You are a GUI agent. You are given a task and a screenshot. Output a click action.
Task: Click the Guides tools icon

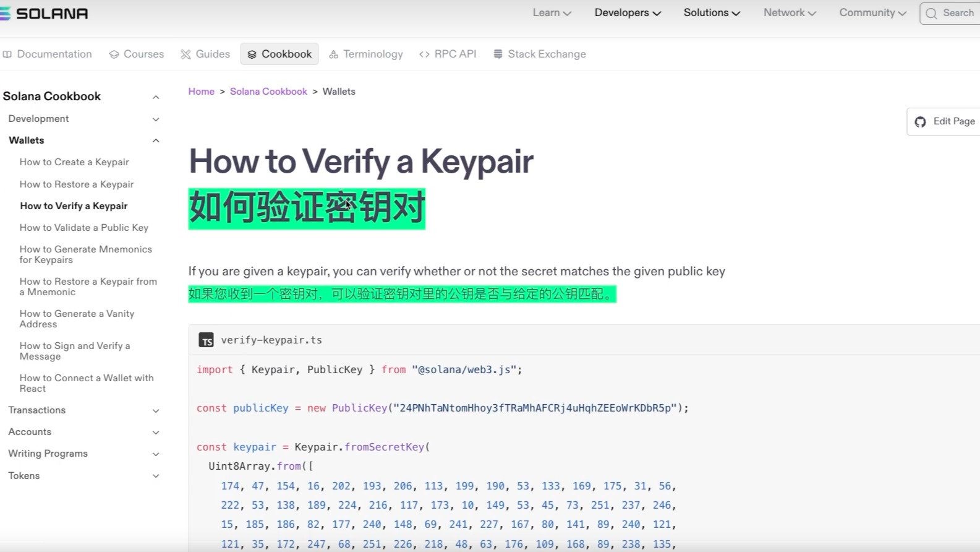point(185,54)
